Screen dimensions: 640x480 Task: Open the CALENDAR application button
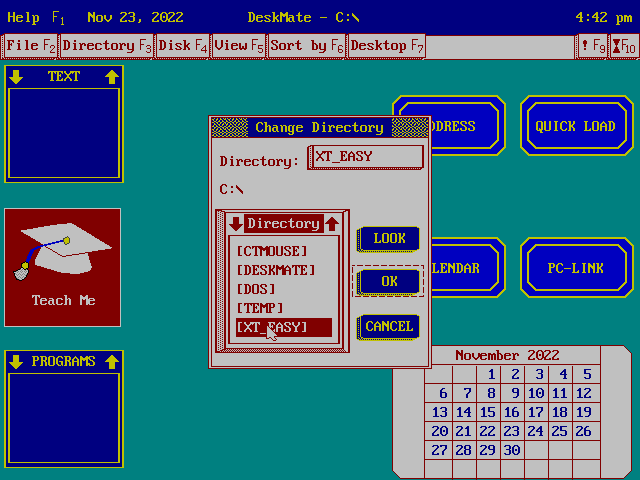tap(468, 268)
